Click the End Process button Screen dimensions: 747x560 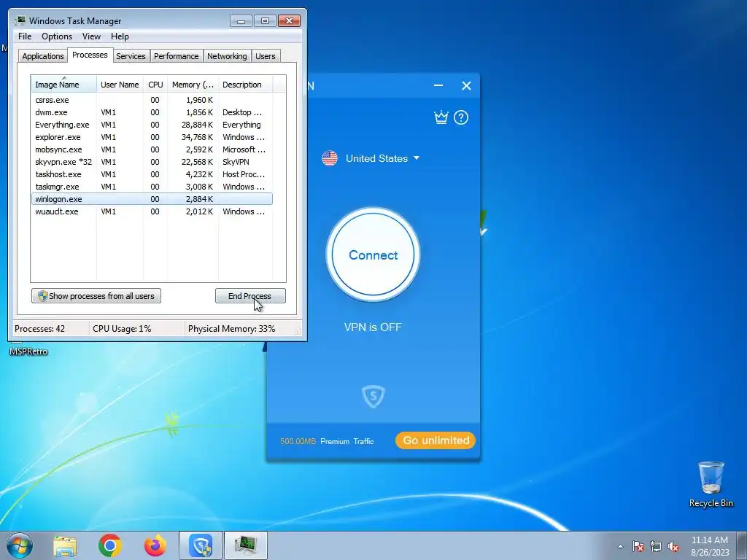(x=250, y=296)
